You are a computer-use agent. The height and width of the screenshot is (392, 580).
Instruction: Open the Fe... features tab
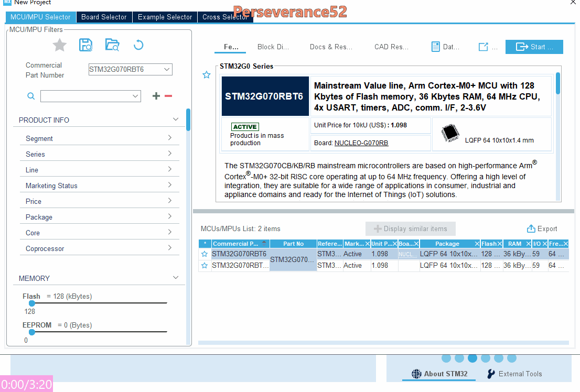coord(231,47)
